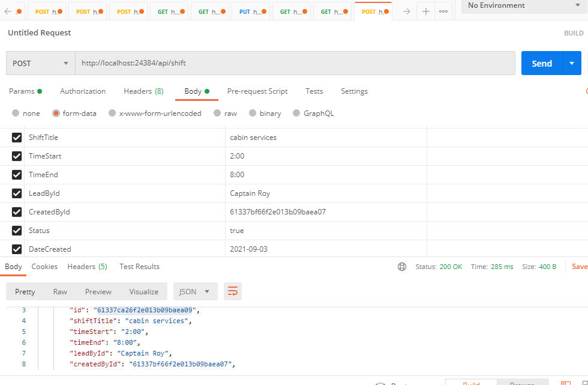This screenshot has width=588, height=385.
Task: Click the '2021-09-03' value cell
Action: [326, 249]
